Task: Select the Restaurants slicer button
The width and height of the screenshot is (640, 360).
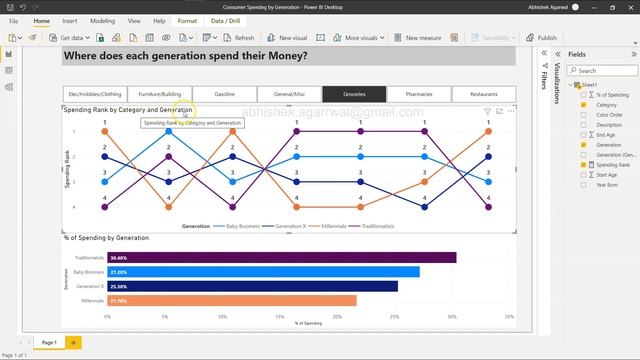Action: tap(484, 94)
